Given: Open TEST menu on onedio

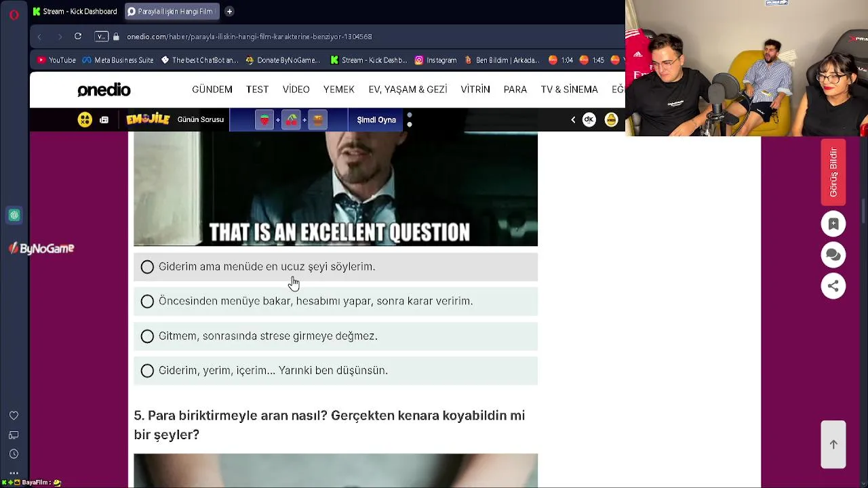Looking at the screenshot, I should tap(257, 89).
